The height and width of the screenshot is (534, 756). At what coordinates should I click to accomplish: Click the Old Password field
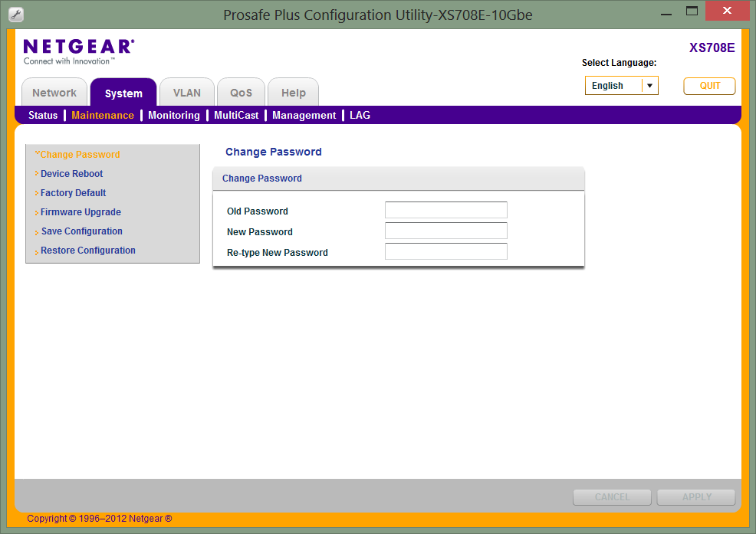point(446,210)
